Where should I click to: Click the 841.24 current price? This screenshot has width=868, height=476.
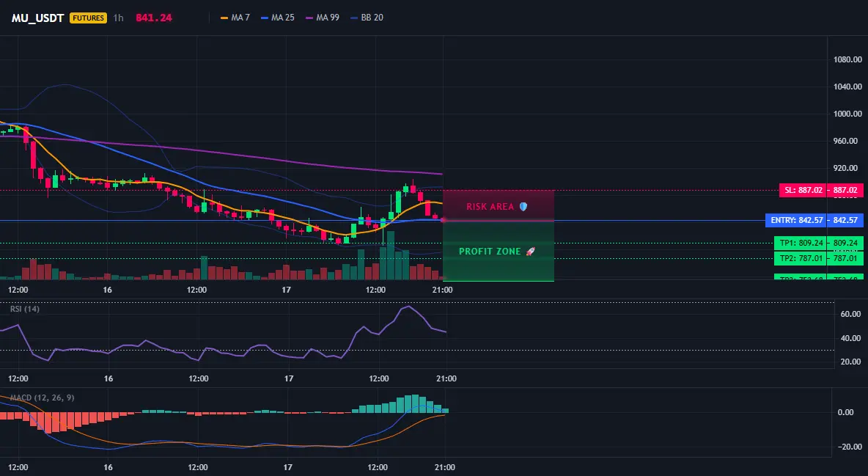[154, 18]
